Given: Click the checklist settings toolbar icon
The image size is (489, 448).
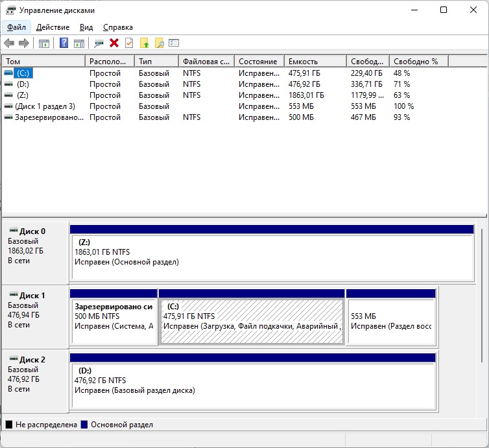Looking at the screenshot, I should 174,43.
